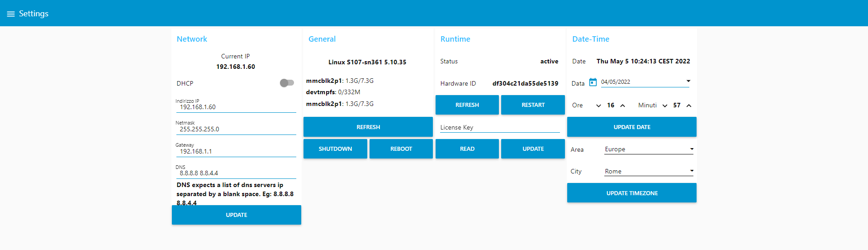Viewport: 868px width, 250px height.
Task: Decrease the Minuti minutes value
Action: click(664, 106)
